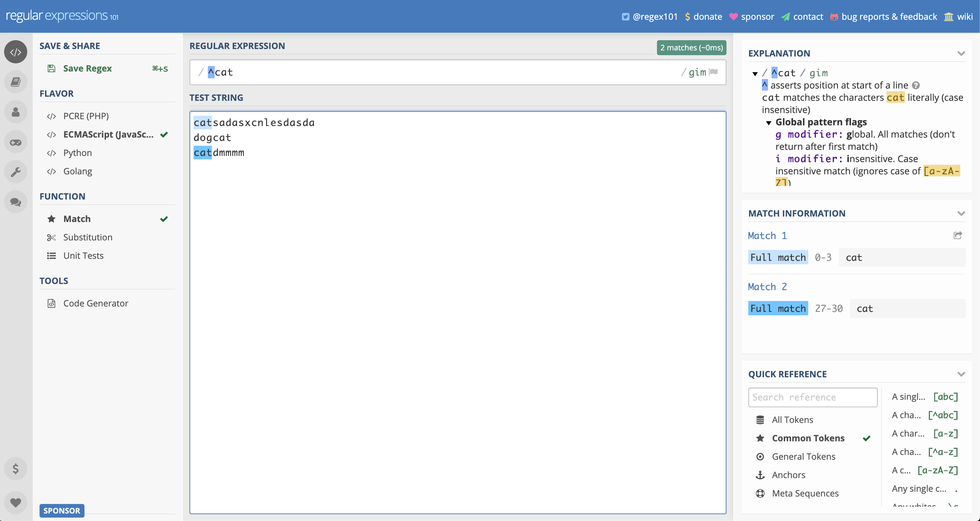This screenshot has width=980, height=521.
Task: Open the wiki link in header
Action: (965, 17)
